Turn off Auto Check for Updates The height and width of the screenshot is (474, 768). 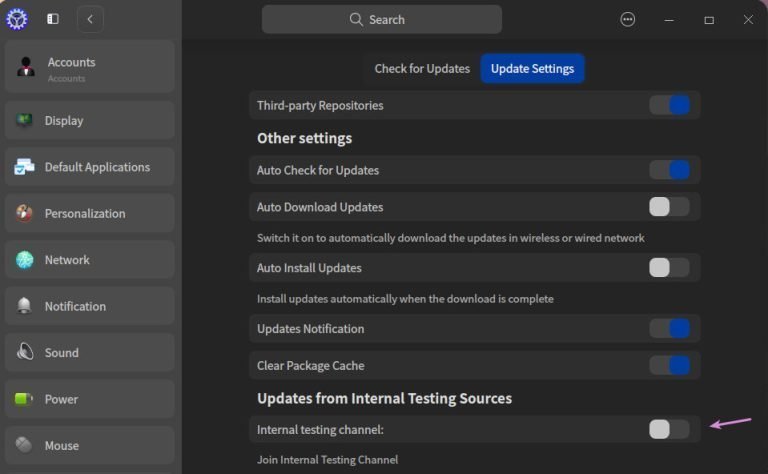pyautogui.click(x=670, y=170)
